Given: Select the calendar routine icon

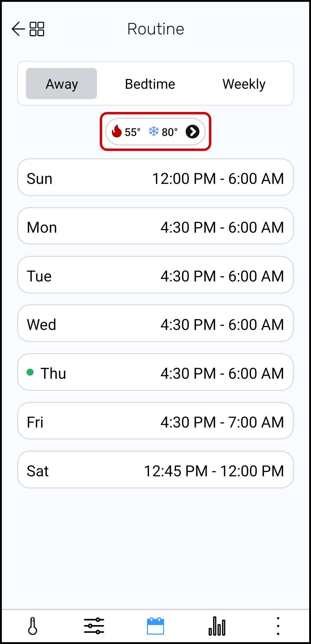Looking at the screenshot, I should click(x=155, y=626).
